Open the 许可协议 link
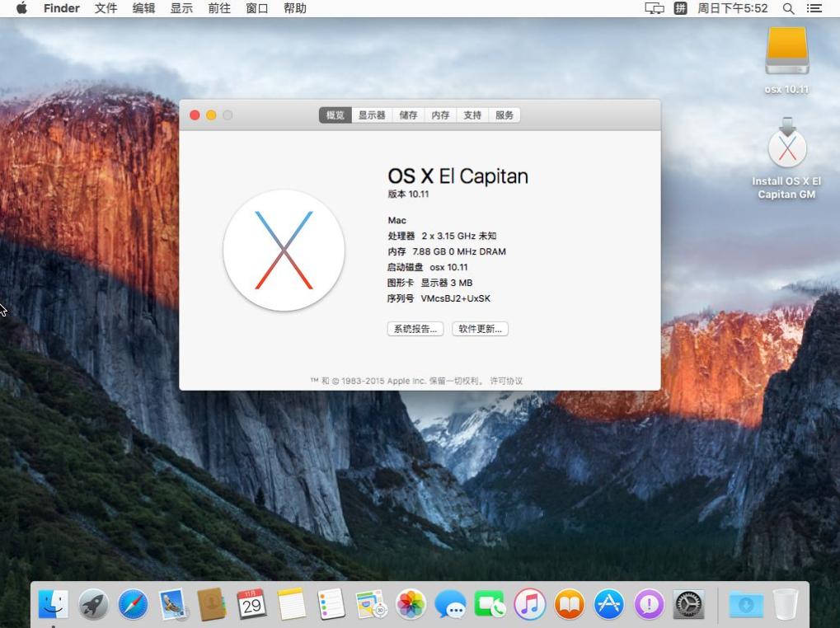The image size is (840, 628). pyautogui.click(x=506, y=381)
